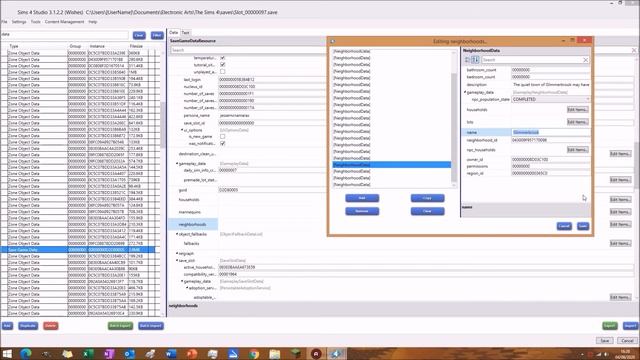Open Google Chrome from the taskbar
This screenshot has height=360, width=640.
click(x=254, y=353)
